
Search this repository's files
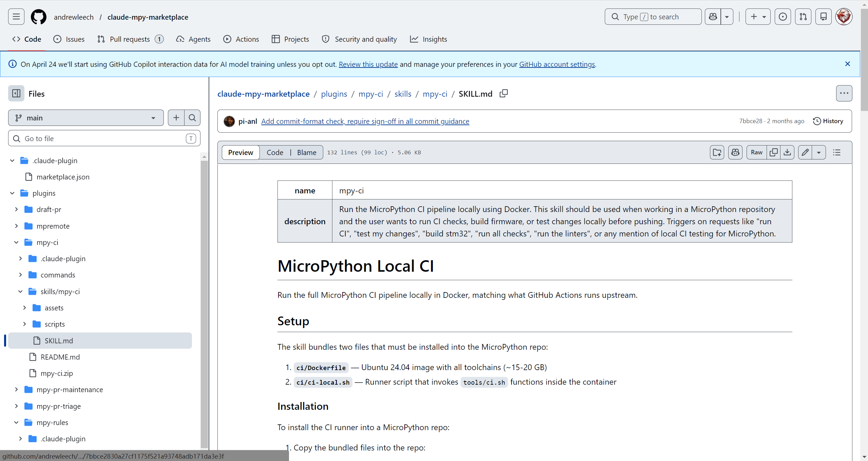(x=192, y=118)
